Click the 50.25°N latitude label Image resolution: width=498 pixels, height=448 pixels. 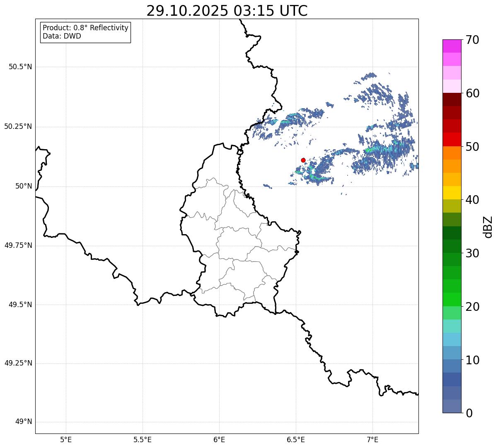click(x=18, y=126)
